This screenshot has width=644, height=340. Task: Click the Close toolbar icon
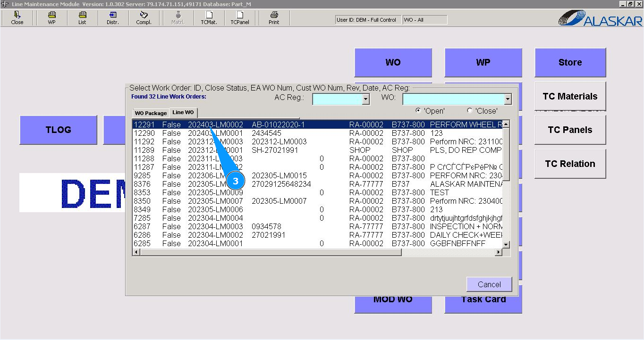pyautogui.click(x=17, y=18)
